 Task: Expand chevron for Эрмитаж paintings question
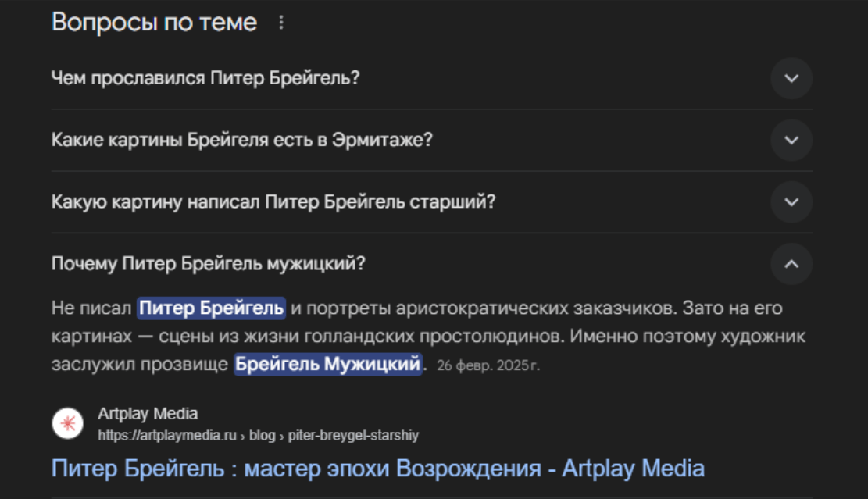click(791, 140)
